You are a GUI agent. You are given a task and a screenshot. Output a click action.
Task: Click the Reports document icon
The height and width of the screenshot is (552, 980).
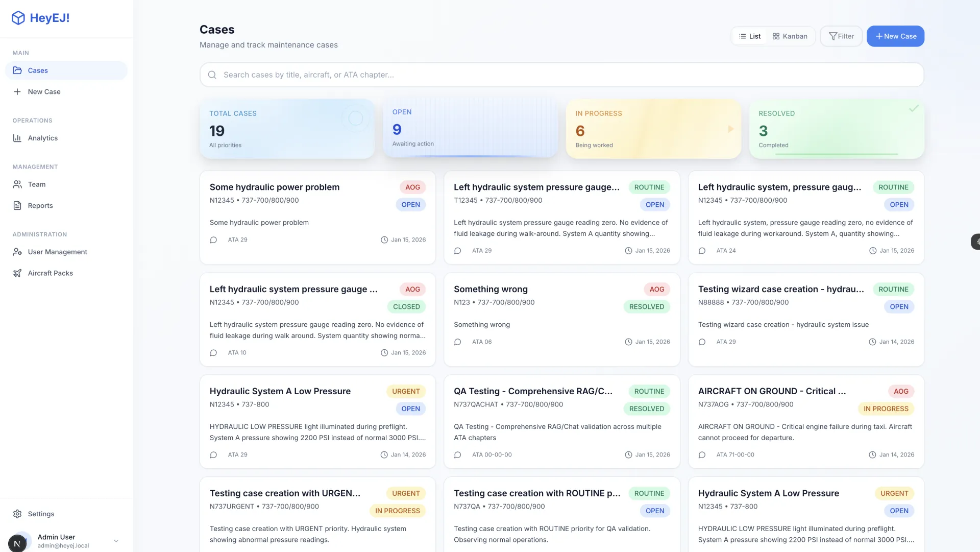coord(17,205)
